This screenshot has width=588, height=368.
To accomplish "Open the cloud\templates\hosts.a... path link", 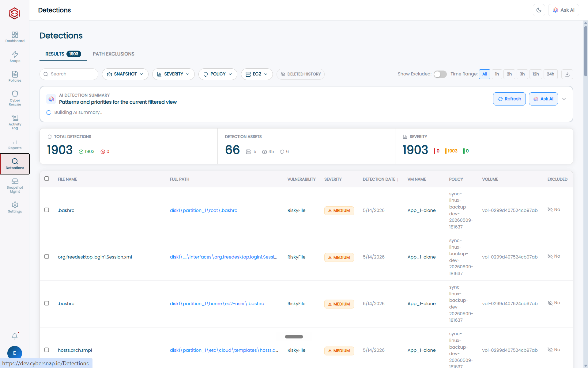I will click(x=224, y=350).
